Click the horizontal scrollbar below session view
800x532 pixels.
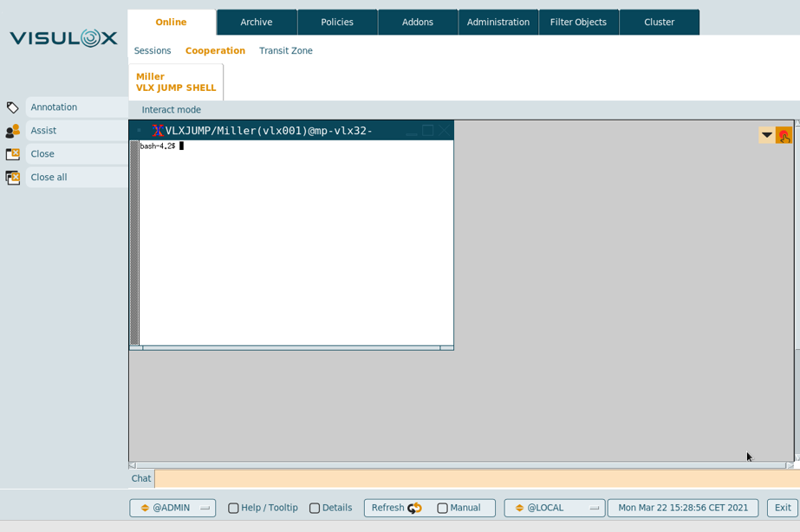459,465
